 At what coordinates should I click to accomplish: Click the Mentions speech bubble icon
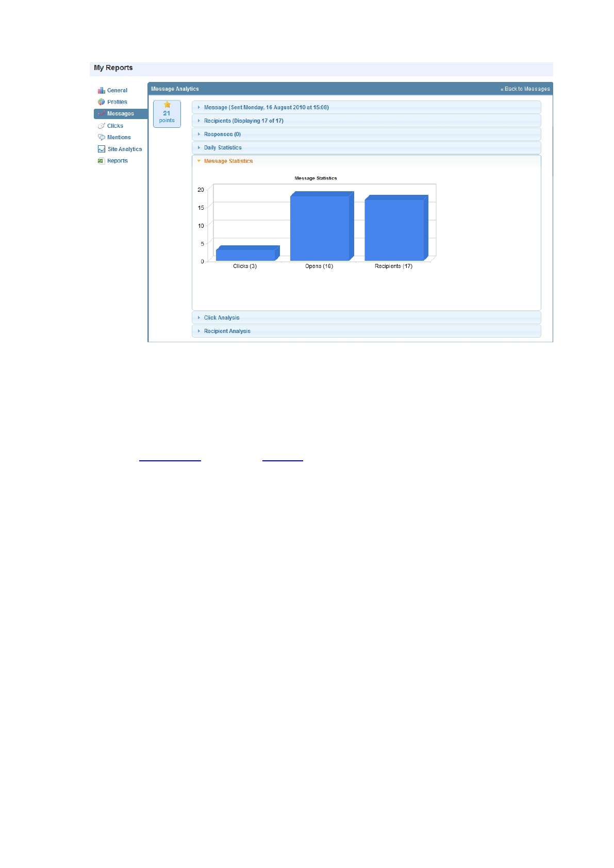(x=102, y=138)
